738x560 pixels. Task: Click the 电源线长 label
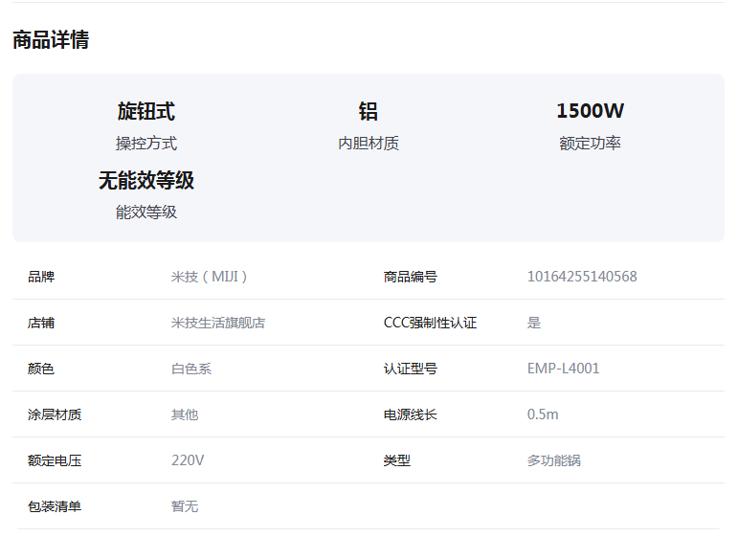click(x=410, y=414)
